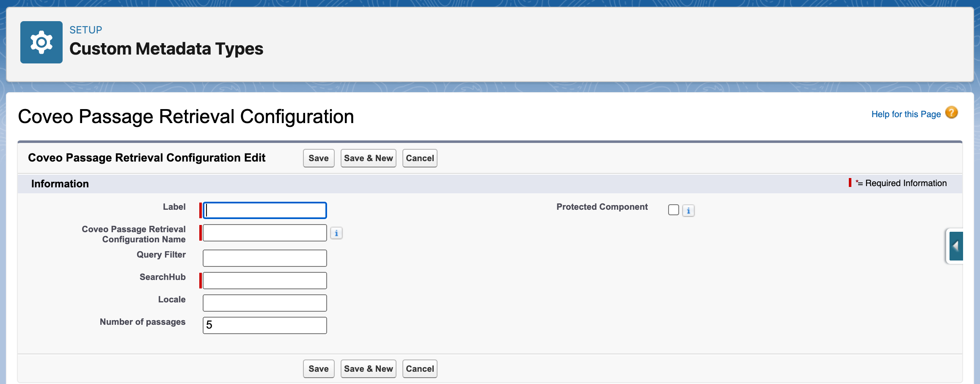Click the top Cancel button
The height and width of the screenshot is (384, 980).
pyautogui.click(x=420, y=158)
